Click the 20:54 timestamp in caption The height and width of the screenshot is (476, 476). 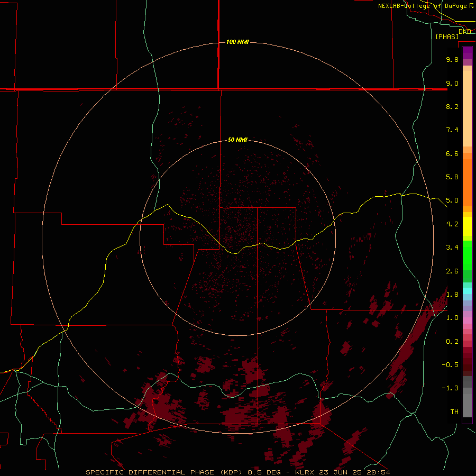pyautogui.click(x=378, y=472)
